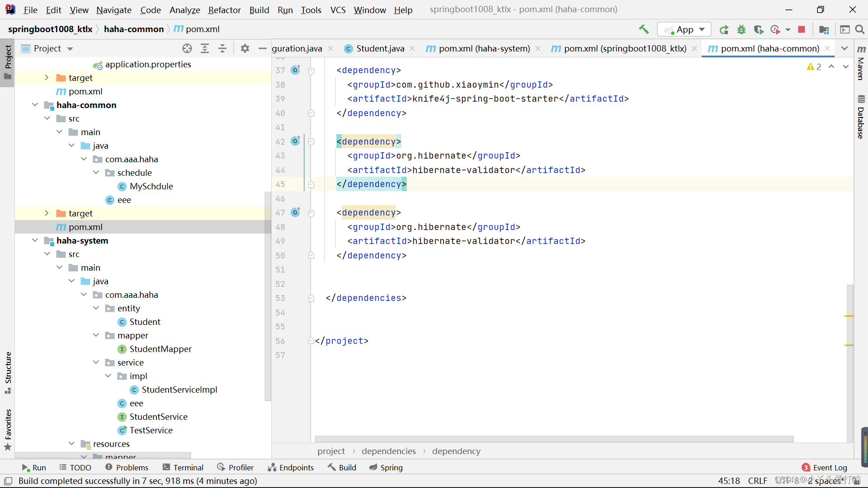Image resolution: width=868 pixels, height=488 pixels.
Task: Open dropdown arrow next to profiler icon
Action: (788, 29)
